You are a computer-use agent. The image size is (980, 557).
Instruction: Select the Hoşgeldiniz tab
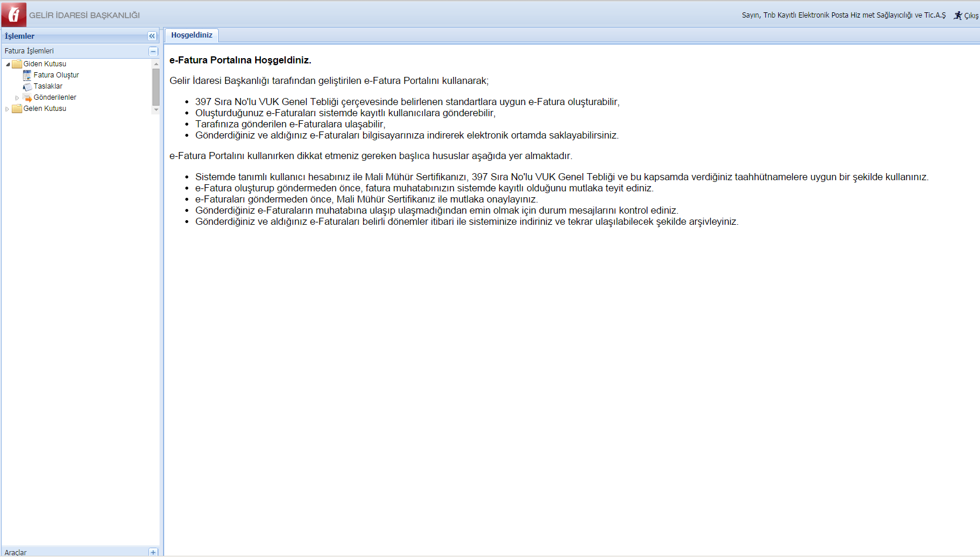(192, 35)
